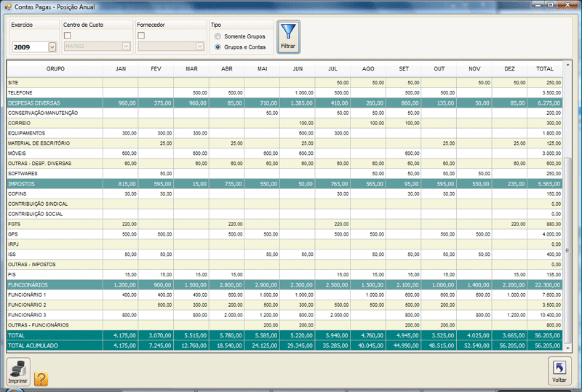The image size is (582, 392).
Task: Click the SOFTWARES row label
Action: (x=23, y=173)
